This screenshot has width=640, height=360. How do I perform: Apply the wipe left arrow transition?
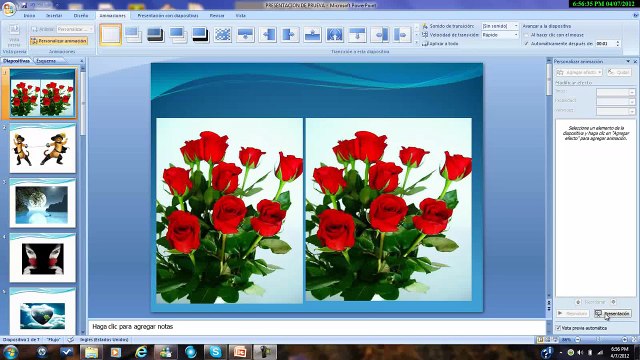pyautogui.click(x=268, y=35)
